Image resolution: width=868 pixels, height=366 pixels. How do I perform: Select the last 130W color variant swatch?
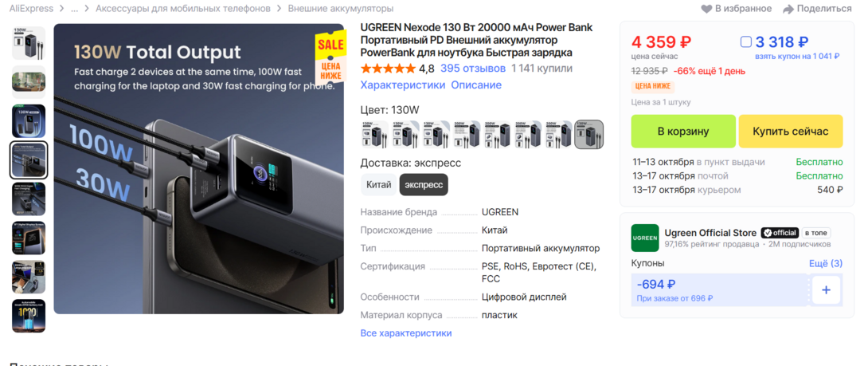tap(589, 135)
